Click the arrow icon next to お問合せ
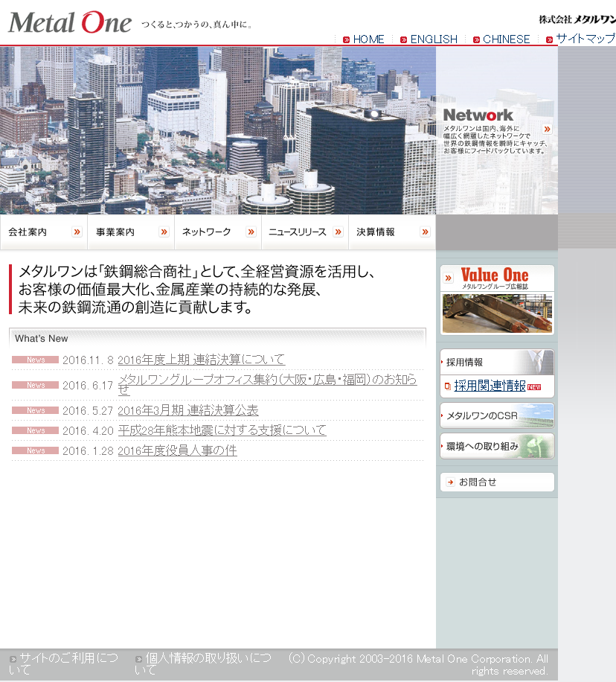 click(450, 482)
